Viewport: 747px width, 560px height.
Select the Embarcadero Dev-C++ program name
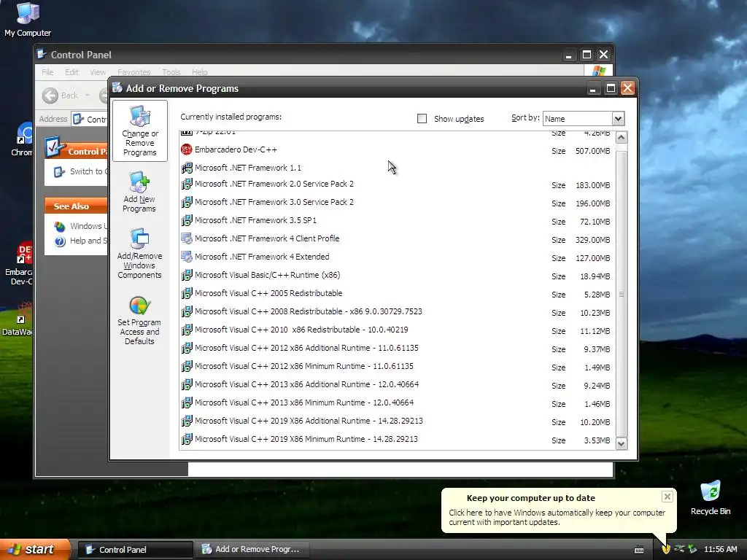click(236, 149)
